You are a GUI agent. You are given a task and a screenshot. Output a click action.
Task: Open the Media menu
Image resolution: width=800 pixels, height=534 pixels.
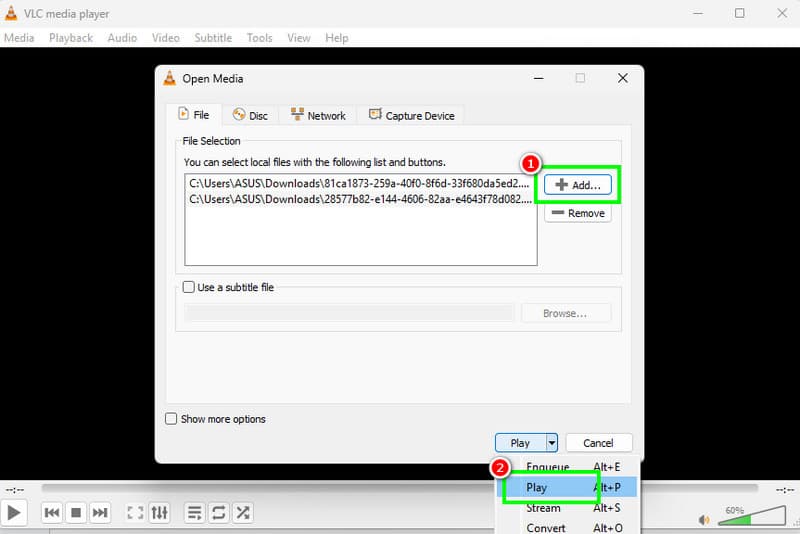pyautogui.click(x=19, y=38)
